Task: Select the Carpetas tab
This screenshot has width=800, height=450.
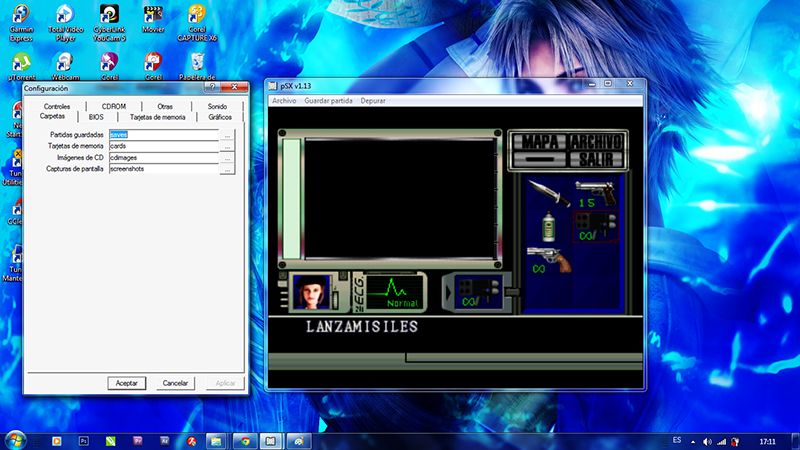Action: tap(52, 116)
